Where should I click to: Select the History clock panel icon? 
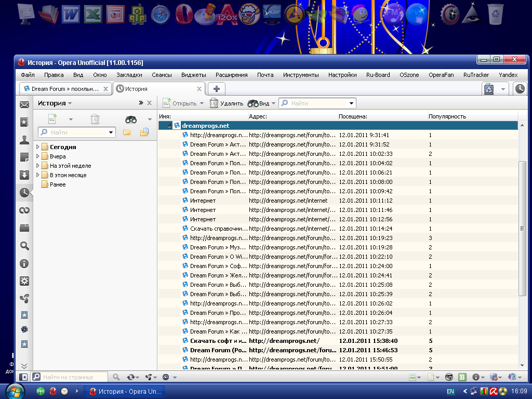tap(24, 193)
